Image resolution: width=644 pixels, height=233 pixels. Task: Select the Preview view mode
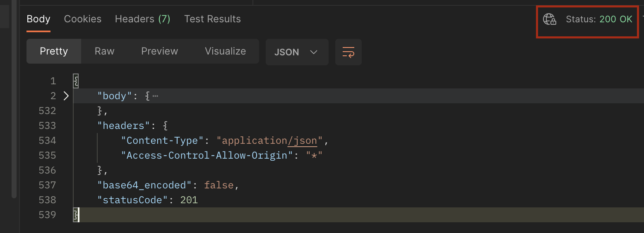(x=159, y=51)
